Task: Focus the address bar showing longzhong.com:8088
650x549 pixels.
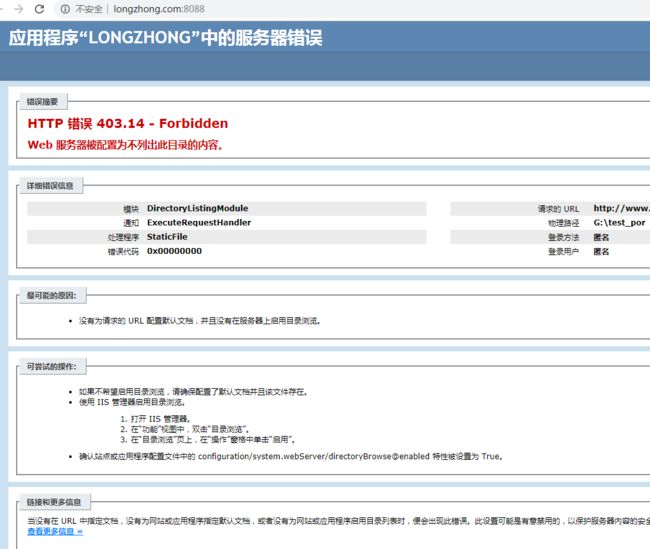Action: (x=159, y=9)
